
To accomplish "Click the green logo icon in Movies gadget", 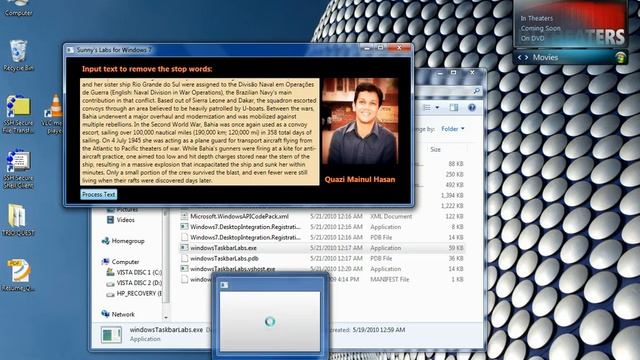I will (x=620, y=57).
